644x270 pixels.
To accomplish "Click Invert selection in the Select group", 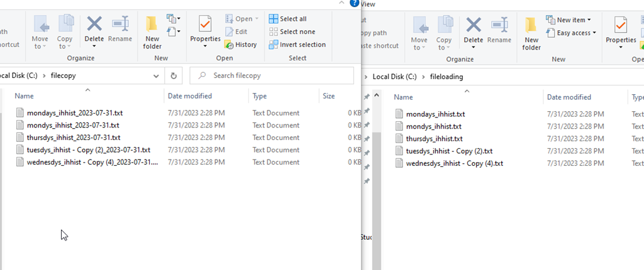I will pyautogui.click(x=297, y=45).
